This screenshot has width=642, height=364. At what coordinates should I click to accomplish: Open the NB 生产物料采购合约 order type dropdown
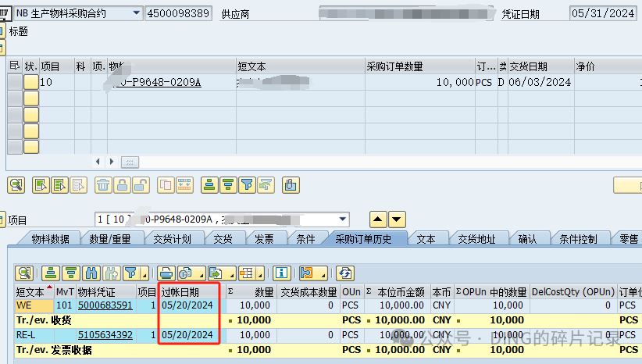[137, 13]
